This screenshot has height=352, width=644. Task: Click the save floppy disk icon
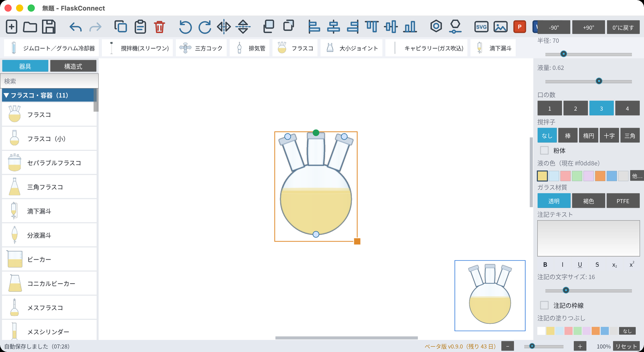point(49,27)
